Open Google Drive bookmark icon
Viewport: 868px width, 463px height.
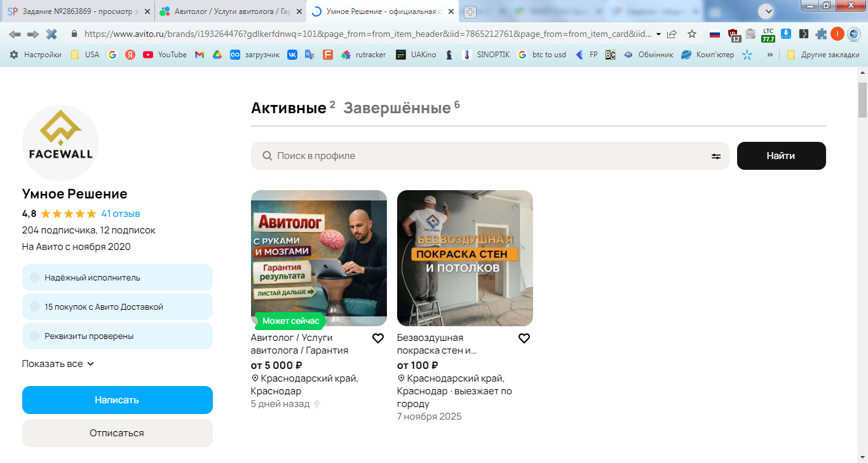click(x=217, y=55)
